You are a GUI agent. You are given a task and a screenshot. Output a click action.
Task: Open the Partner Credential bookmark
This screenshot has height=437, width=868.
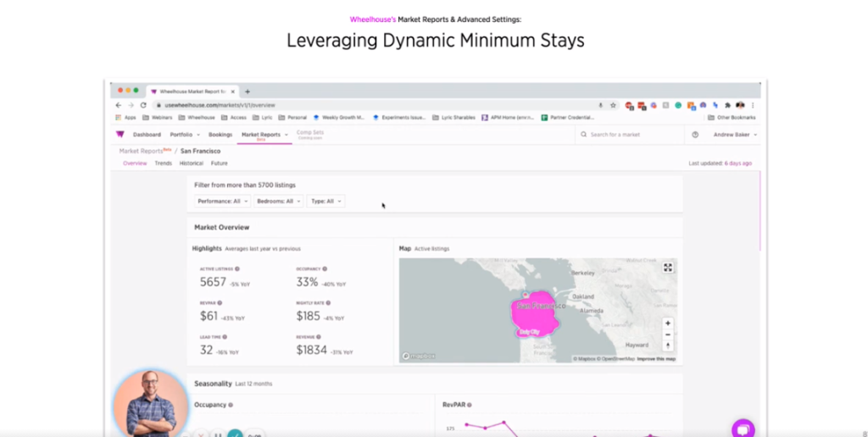pos(567,117)
